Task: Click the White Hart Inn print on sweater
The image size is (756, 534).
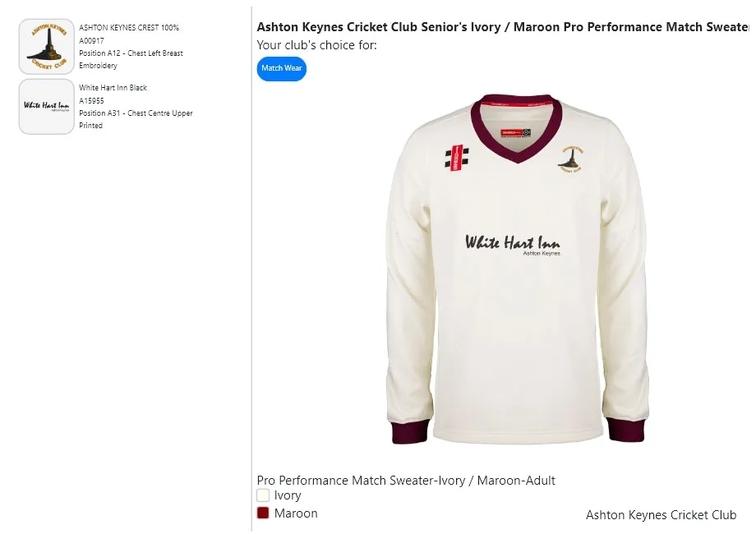Action: [512, 243]
